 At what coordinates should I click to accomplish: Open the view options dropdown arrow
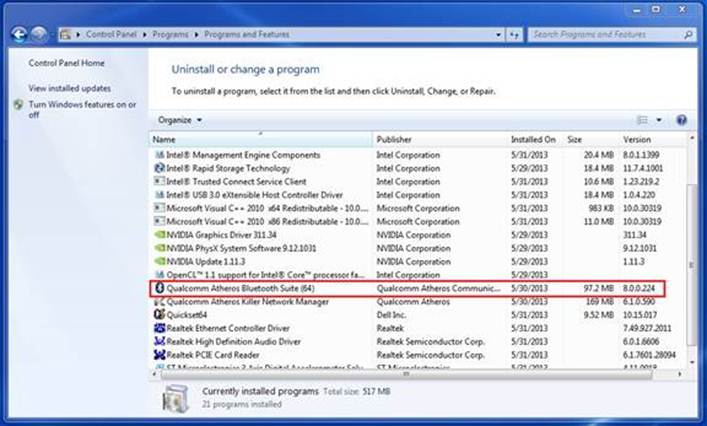click(659, 120)
